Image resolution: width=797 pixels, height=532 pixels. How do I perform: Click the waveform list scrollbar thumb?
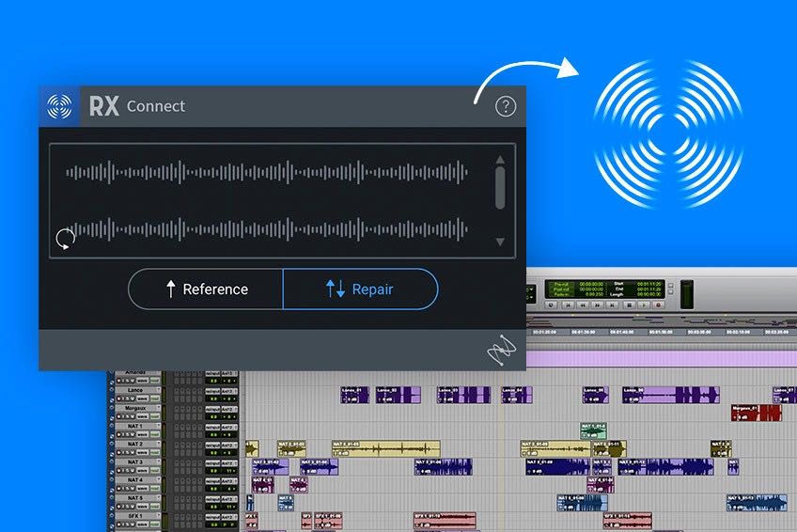[x=500, y=189]
